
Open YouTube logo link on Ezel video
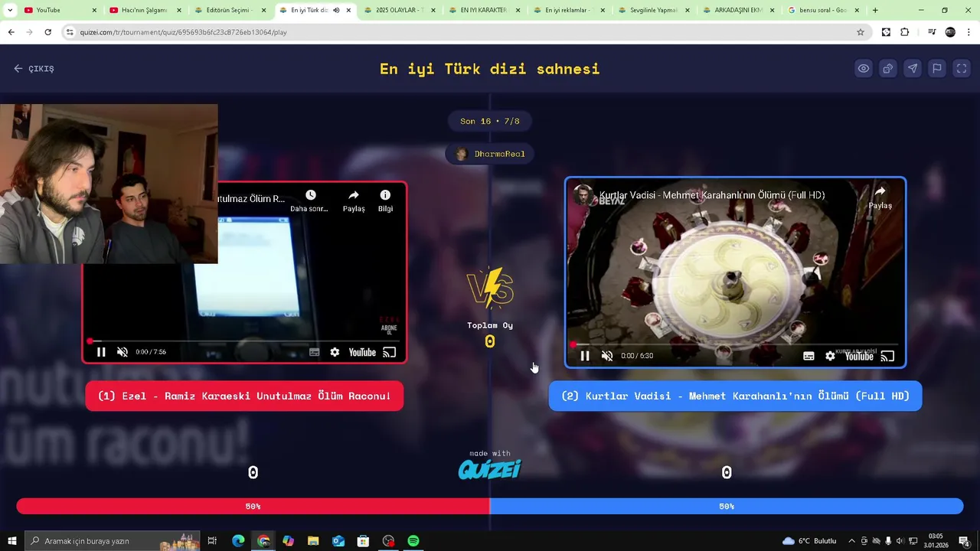point(362,352)
